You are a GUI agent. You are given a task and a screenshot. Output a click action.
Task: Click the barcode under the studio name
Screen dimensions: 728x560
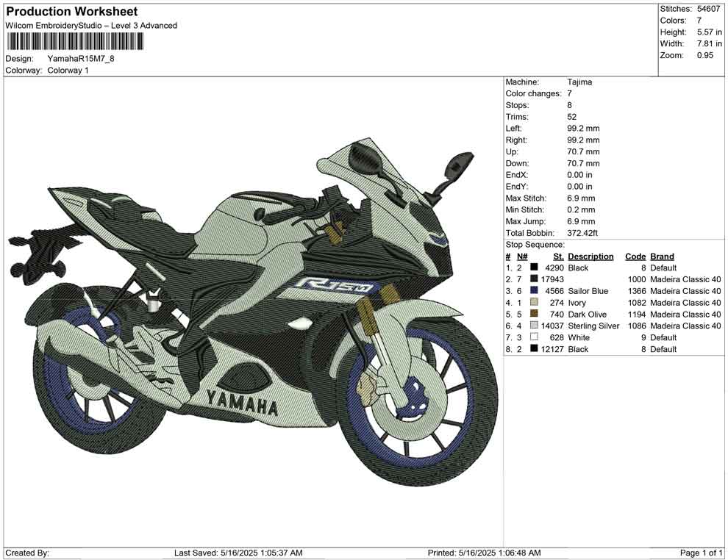[74, 42]
